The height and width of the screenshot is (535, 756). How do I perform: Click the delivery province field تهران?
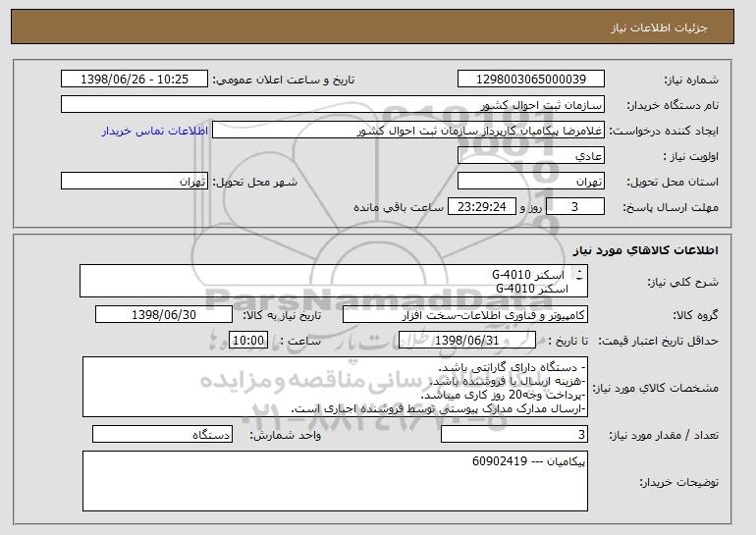click(x=531, y=182)
